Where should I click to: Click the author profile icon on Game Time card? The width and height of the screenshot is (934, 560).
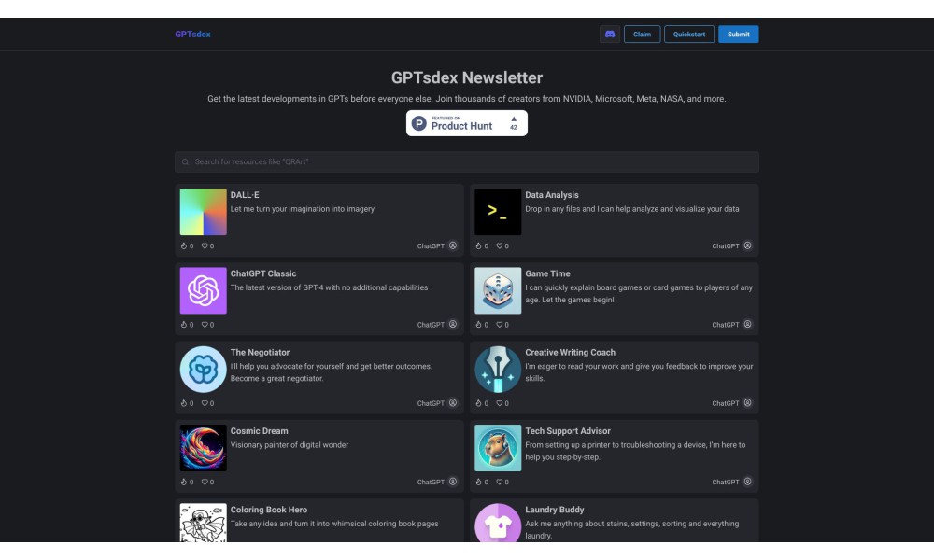(x=747, y=324)
